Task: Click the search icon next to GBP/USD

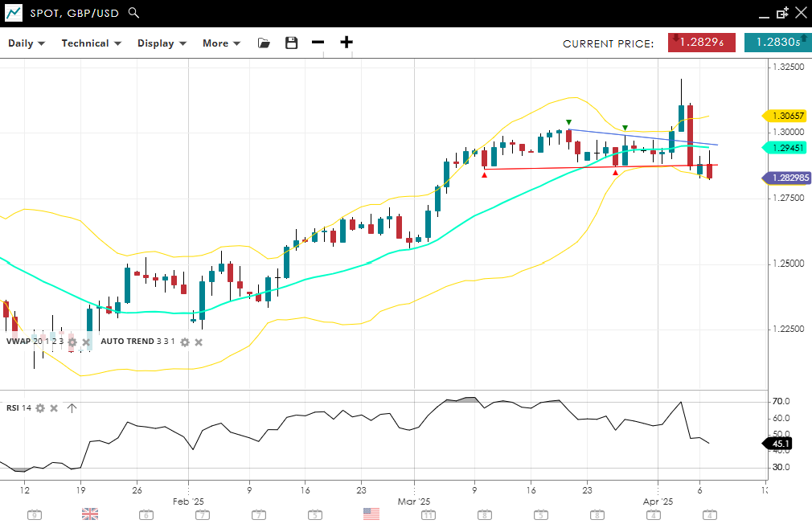Action: tap(134, 13)
